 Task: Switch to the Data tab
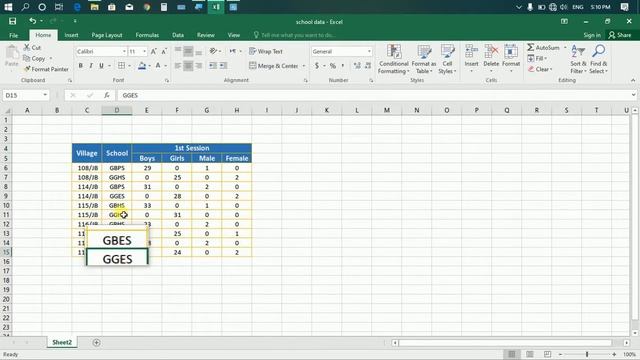click(178, 35)
